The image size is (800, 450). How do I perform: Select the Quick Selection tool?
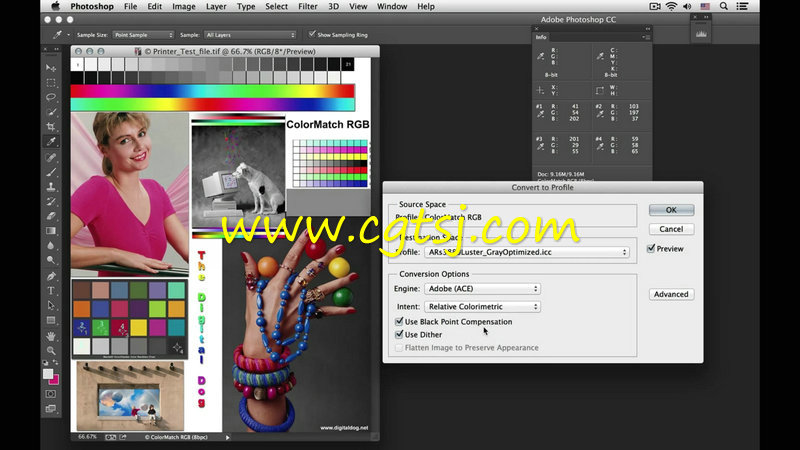[x=51, y=112]
